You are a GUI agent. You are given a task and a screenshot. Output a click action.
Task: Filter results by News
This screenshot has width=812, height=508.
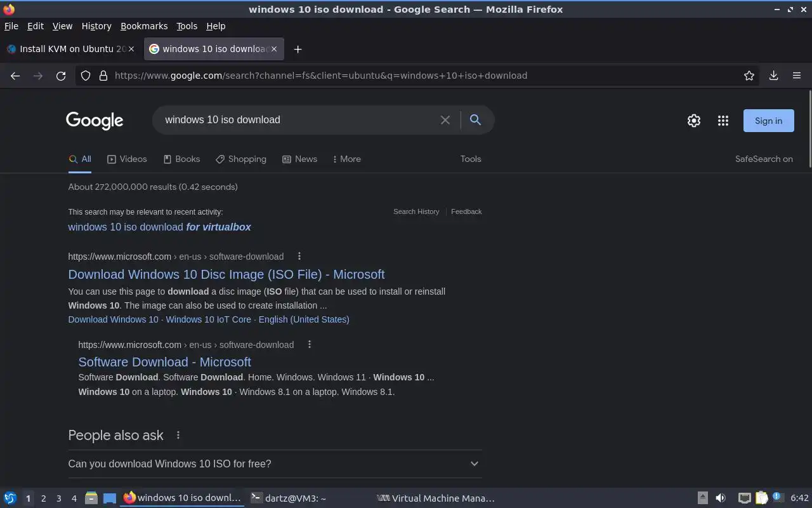click(299, 159)
